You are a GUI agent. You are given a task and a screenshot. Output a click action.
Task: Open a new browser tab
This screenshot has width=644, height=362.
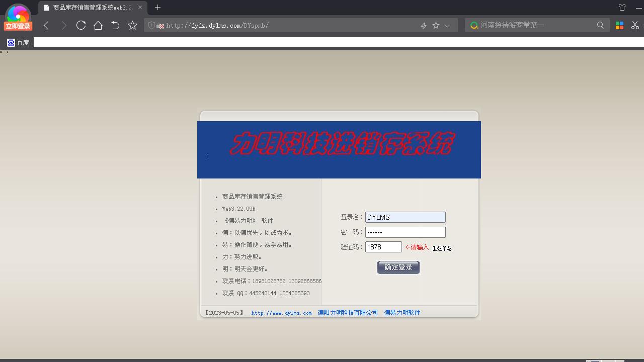point(157,8)
